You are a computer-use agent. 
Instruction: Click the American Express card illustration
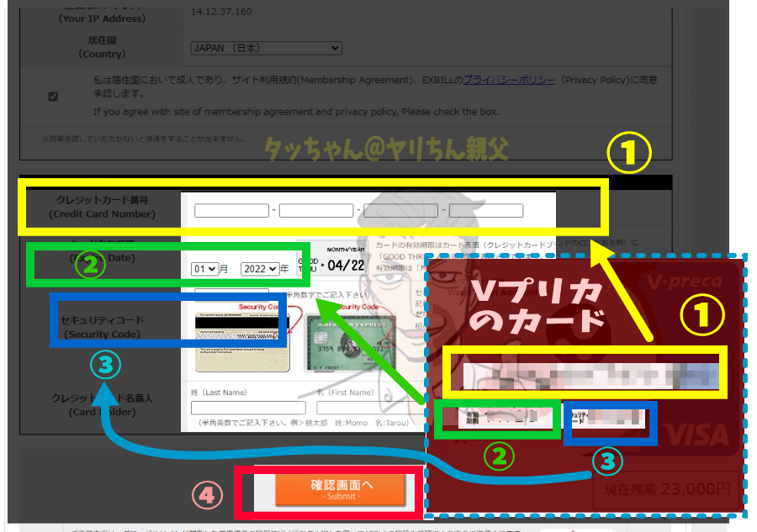pyautogui.click(x=351, y=344)
